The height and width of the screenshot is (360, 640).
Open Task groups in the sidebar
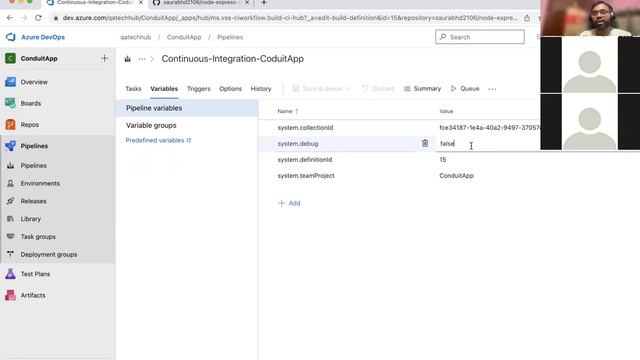click(38, 237)
